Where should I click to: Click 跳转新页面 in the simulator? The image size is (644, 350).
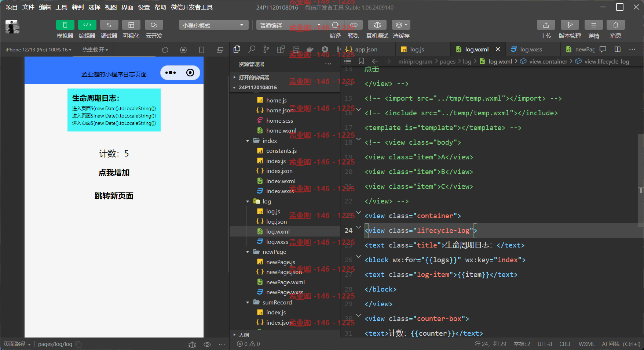[114, 196]
